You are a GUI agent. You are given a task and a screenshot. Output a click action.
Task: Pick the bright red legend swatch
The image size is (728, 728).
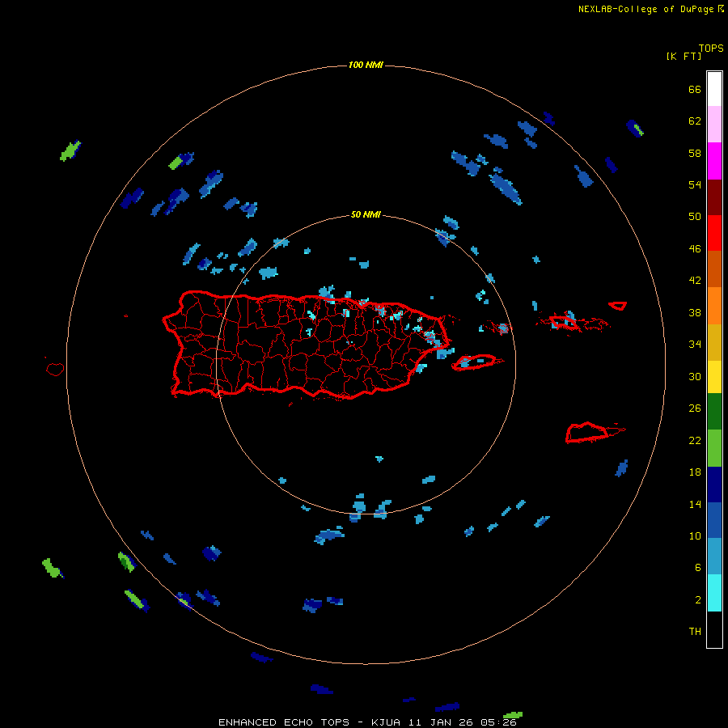click(714, 233)
